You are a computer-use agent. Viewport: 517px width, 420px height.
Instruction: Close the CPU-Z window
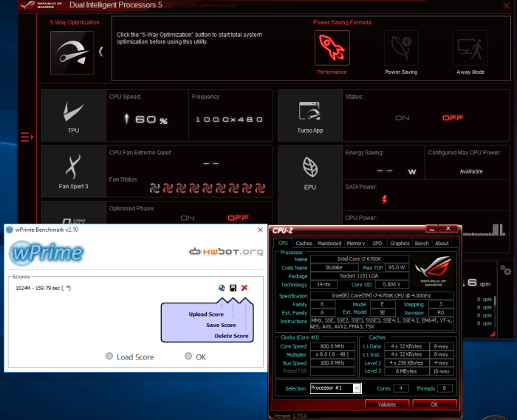448,229
